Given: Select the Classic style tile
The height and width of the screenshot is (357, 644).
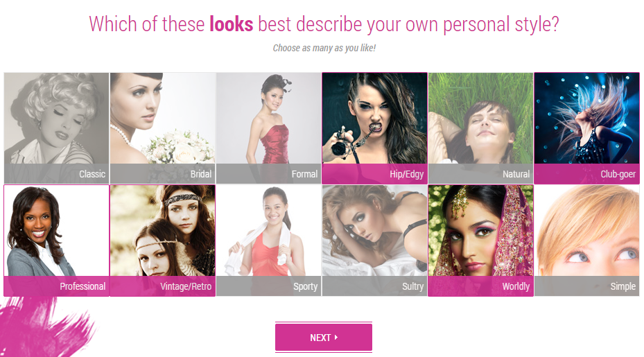Looking at the screenshot, I should [x=57, y=128].
